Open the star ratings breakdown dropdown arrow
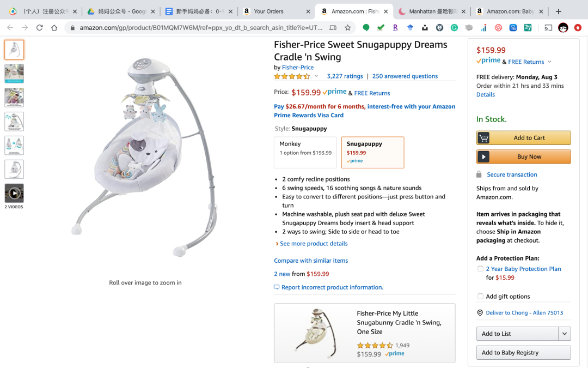This screenshot has height=368, width=588. point(316,76)
